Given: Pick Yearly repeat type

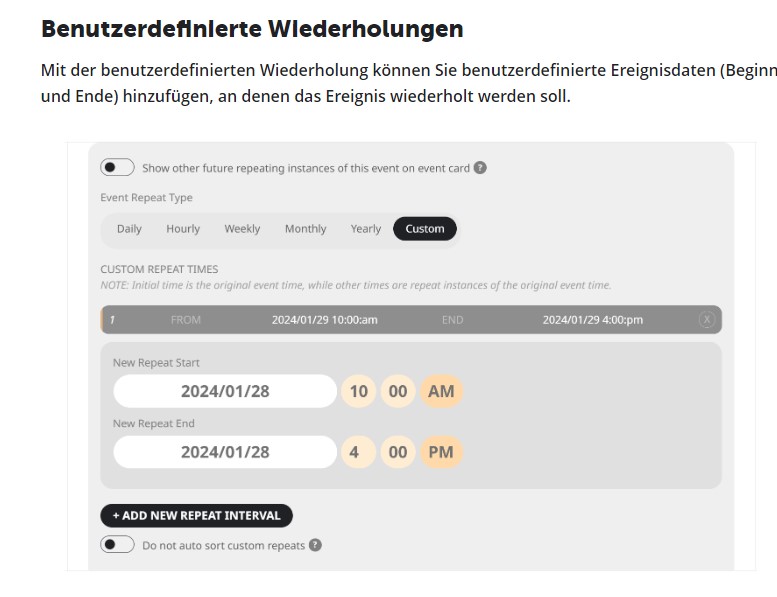Looking at the screenshot, I should (366, 229).
